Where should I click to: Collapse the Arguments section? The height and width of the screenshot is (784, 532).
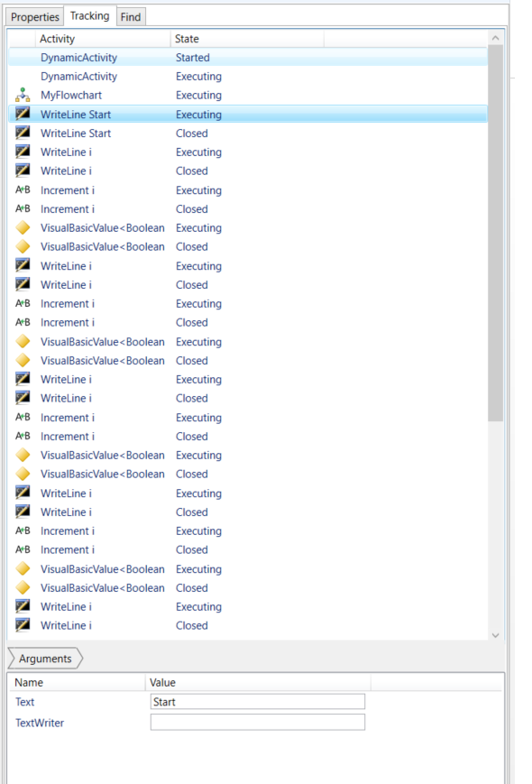[45, 659]
